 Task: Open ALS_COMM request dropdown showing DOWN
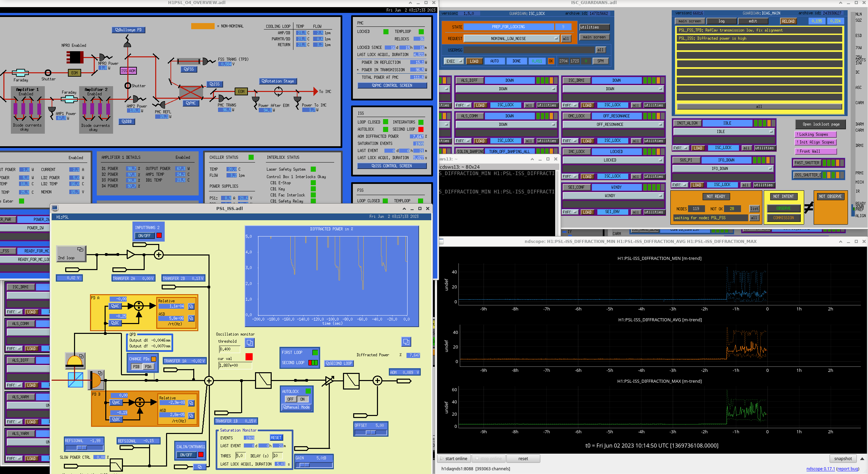pyautogui.click(x=506, y=125)
